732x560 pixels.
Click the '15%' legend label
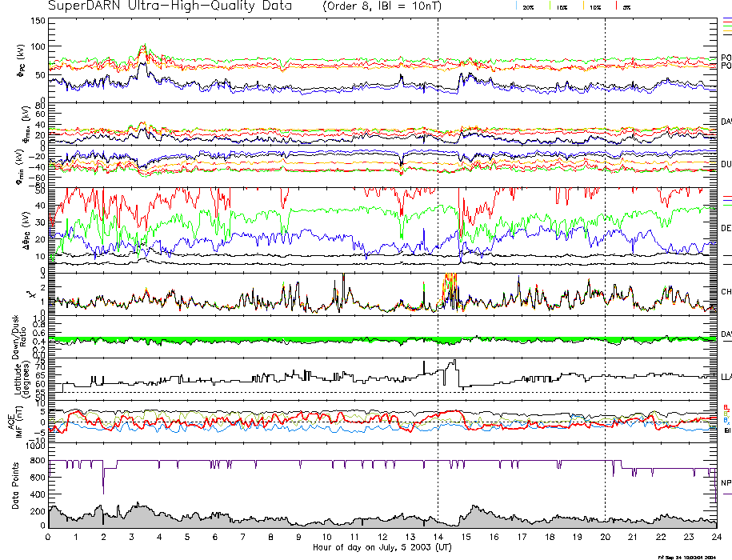pos(562,8)
